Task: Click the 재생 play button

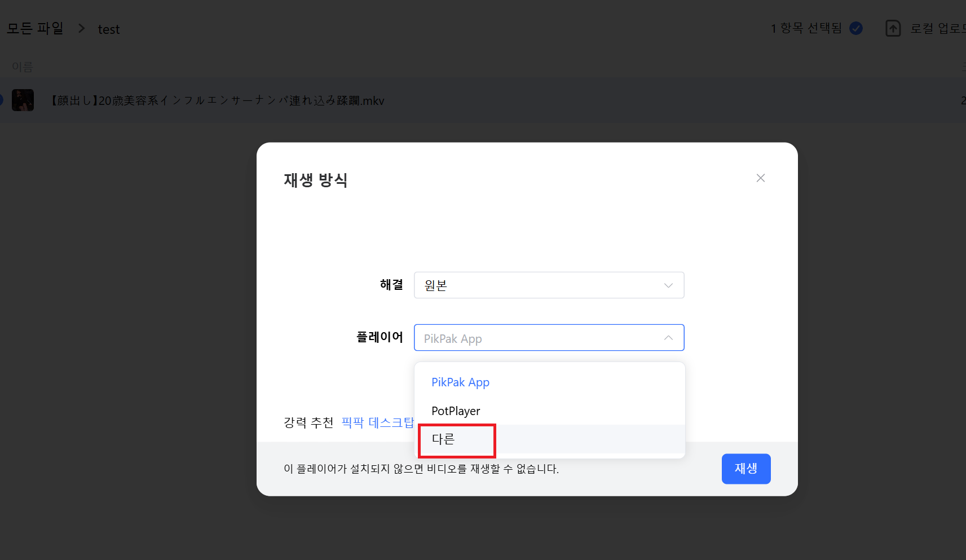Action: tap(746, 469)
